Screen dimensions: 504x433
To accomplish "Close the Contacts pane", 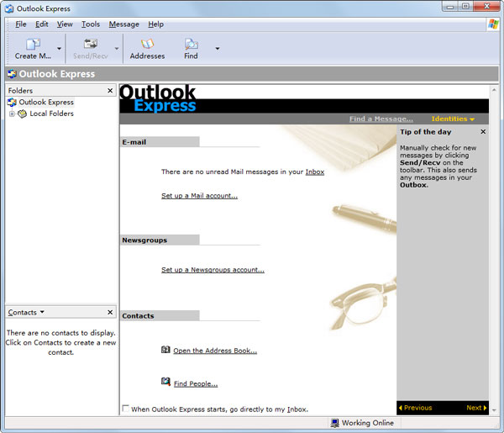I will 110,313.
